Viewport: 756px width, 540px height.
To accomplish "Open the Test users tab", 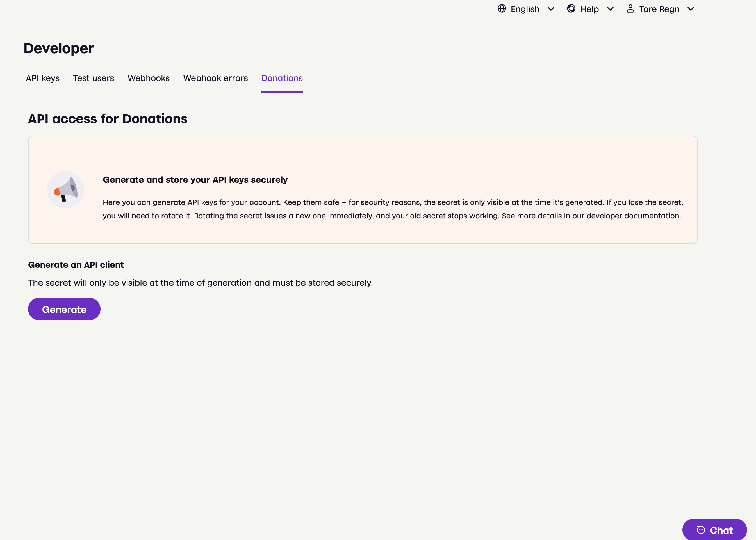I will pyautogui.click(x=94, y=78).
